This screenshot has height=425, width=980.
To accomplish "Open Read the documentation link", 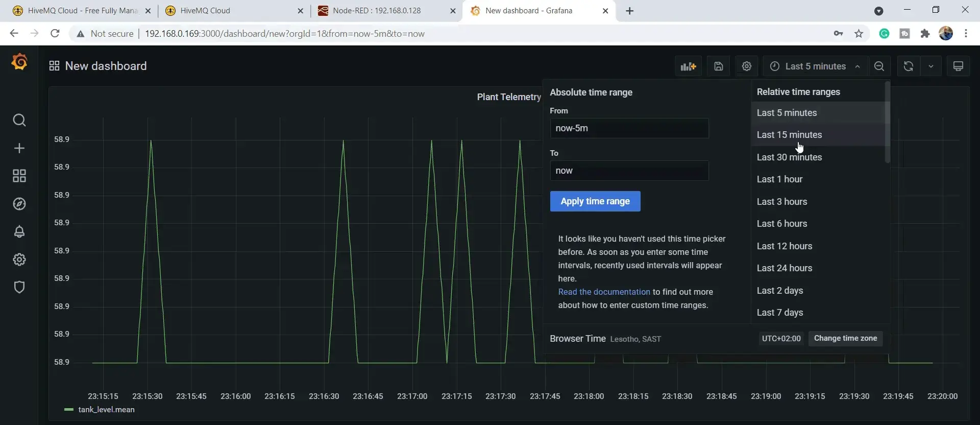I will (x=604, y=292).
